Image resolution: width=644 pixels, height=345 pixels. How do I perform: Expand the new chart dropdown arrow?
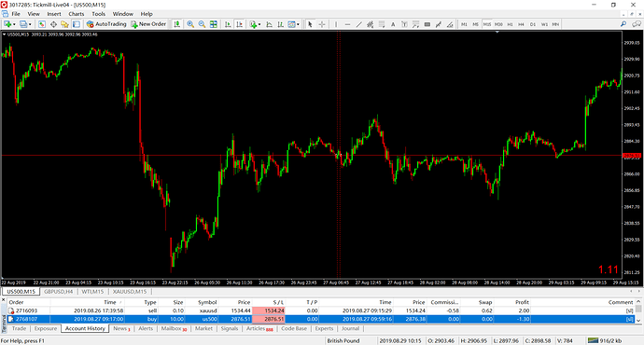click(14, 24)
